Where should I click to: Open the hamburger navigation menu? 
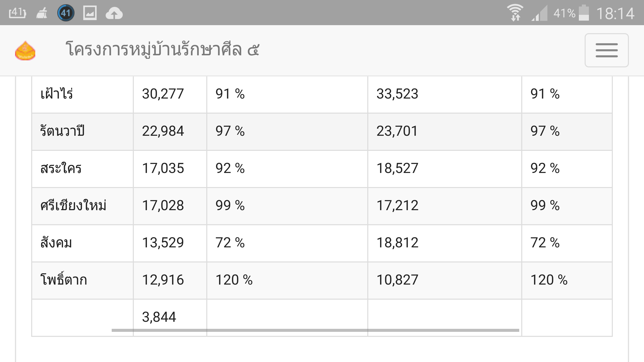tap(607, 50)
